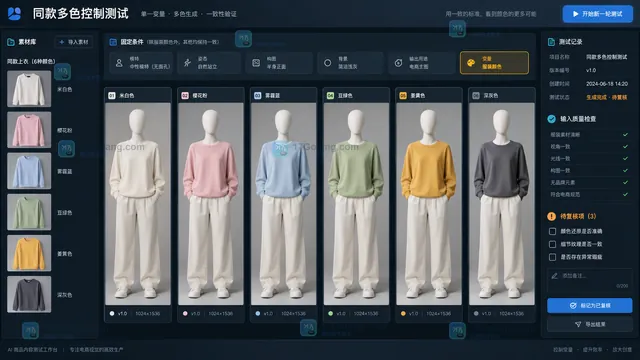Click the 添加备注 notes input field
The height and width of the screenshot is (360, 640).
pos(589,280)
